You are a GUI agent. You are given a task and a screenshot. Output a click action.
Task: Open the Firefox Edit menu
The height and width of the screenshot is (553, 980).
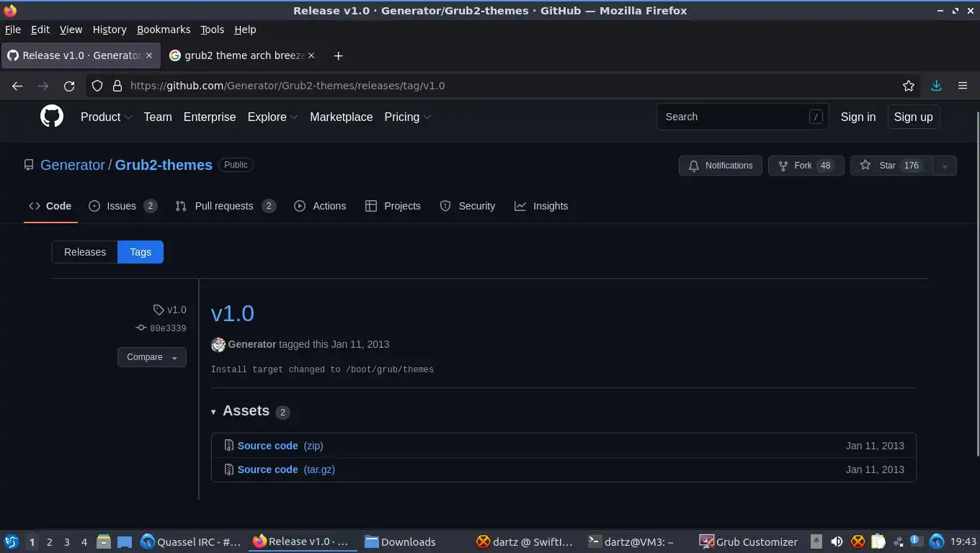click(x=40, y=30)
